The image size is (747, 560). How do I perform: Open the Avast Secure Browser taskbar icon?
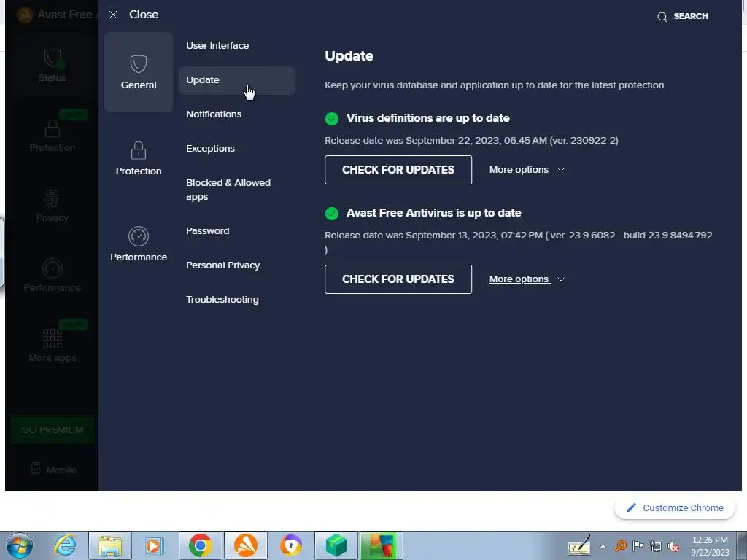pos(291,546)
